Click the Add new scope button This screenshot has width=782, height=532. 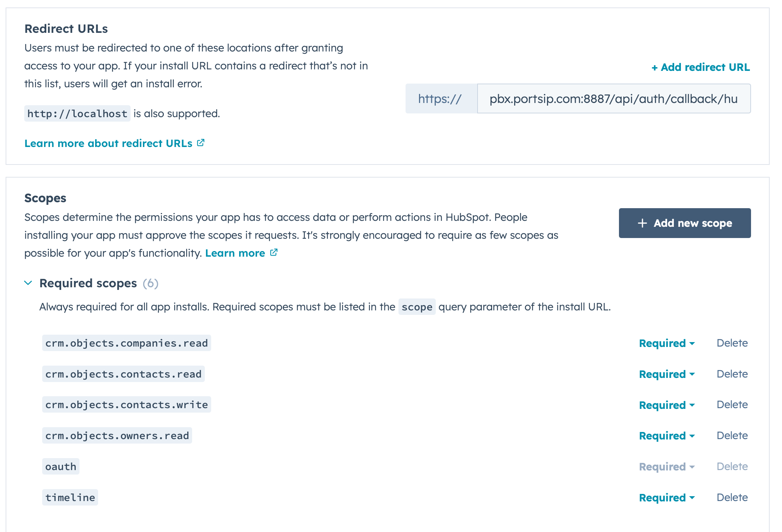tap(685, 223)
